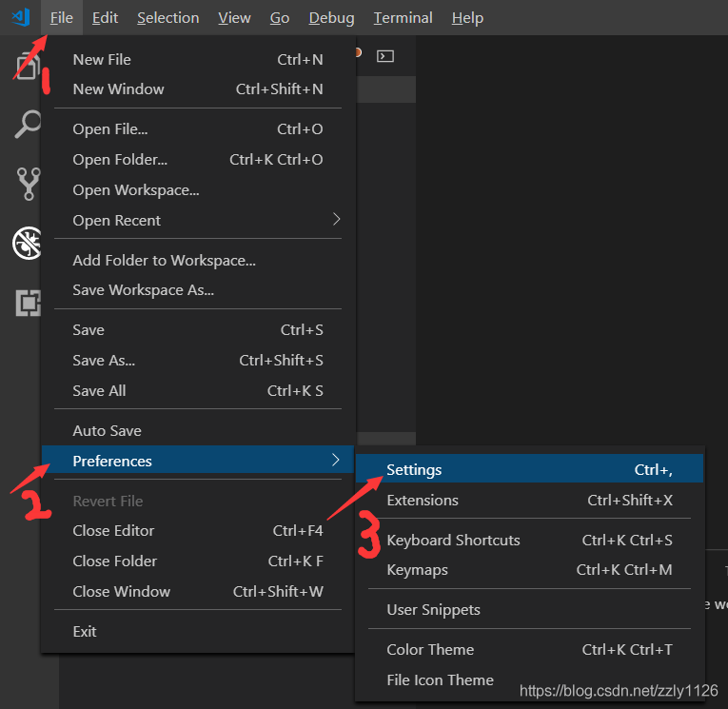Choose File Icon Theme entry
Screen dimensions: 728x709
point(529,679)
